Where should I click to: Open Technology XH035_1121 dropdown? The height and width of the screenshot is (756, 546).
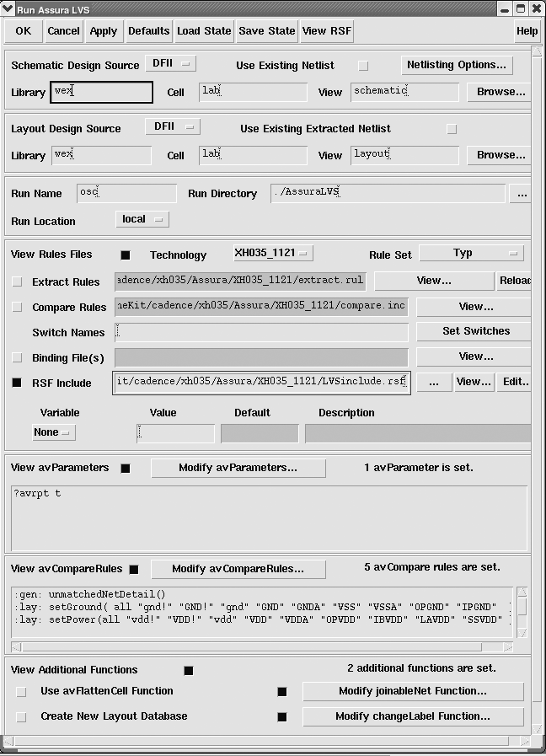pos(273,253)
